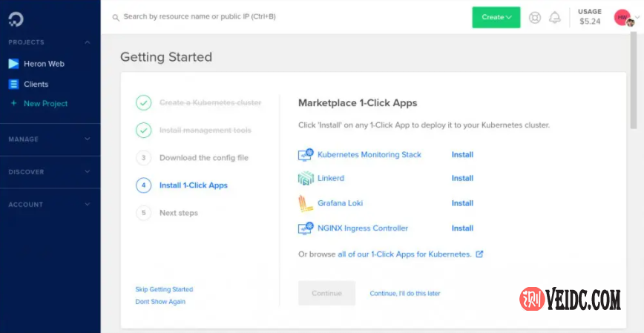Click the Grafana Loki app icon
Image resolution: width=644 pixels, height=333 pixels.
304,203
